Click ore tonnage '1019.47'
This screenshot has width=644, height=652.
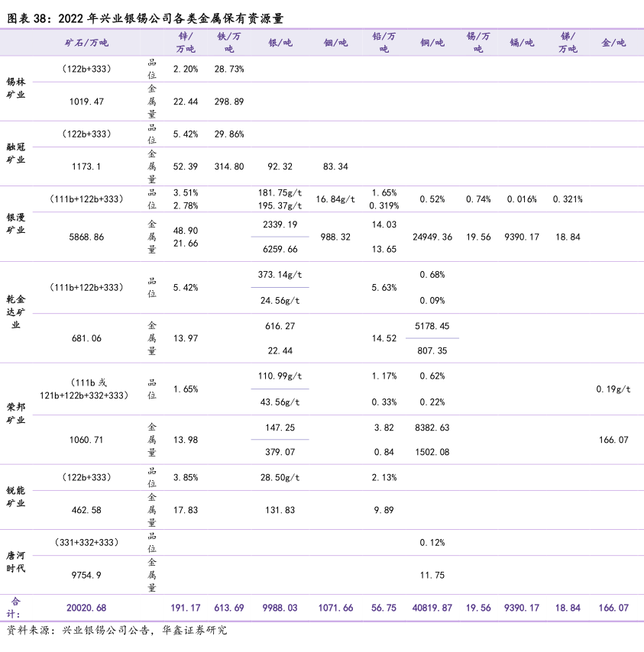(86, 102)
